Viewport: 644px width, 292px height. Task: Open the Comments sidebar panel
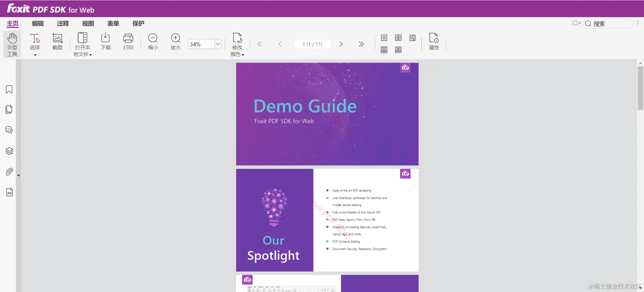click(9, 130)
